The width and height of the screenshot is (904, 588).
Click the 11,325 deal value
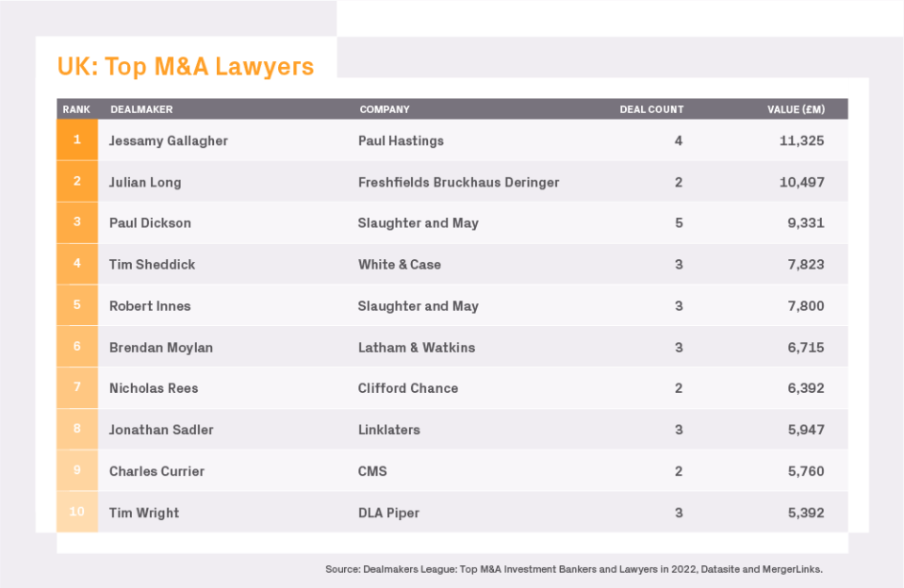(x=801, y=140)
